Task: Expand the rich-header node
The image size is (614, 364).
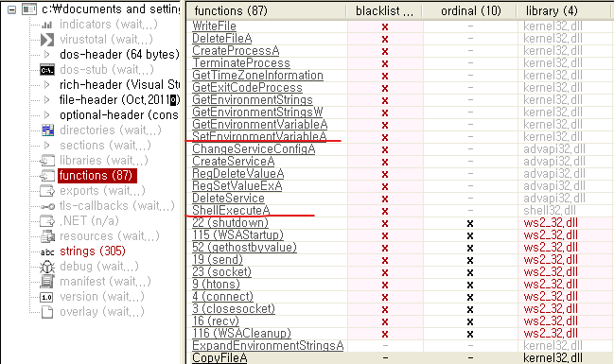Action: point(47,84)
